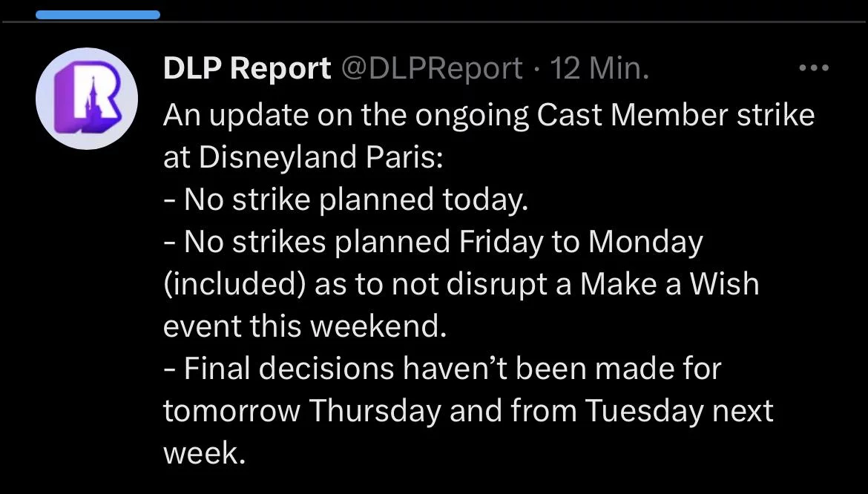
Task: Visit the @DLPReport handle link
Action: pos(431,69)
